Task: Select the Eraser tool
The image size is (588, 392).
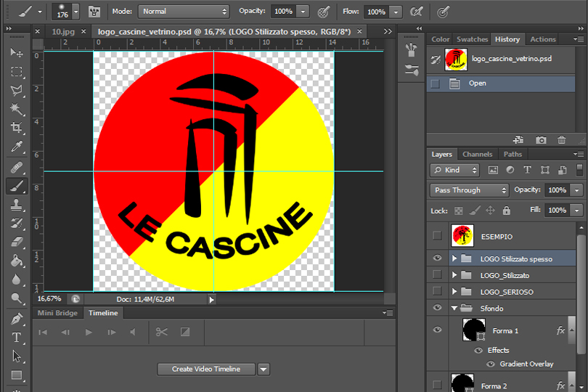Action: click(x=16, y=242)
